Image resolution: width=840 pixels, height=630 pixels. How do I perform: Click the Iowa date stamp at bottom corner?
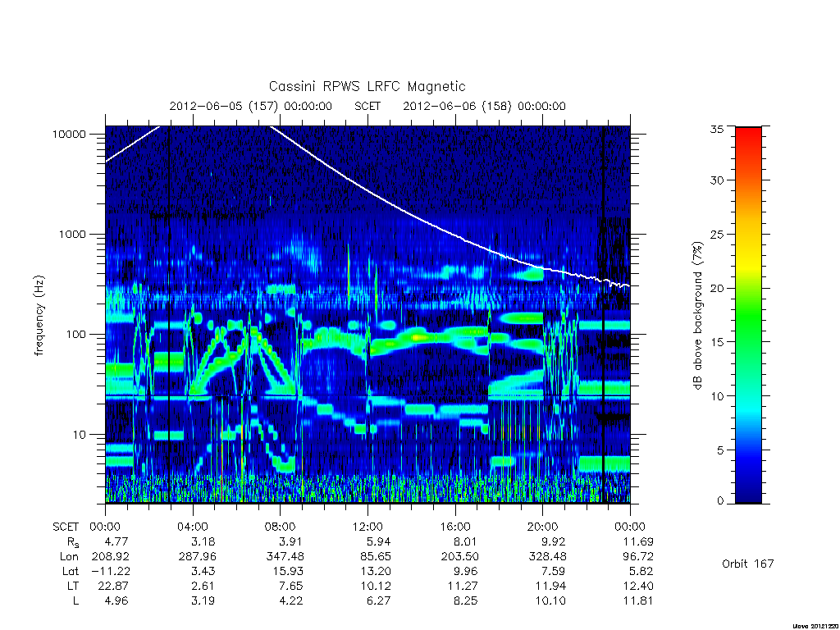click(x=815, y=626)
